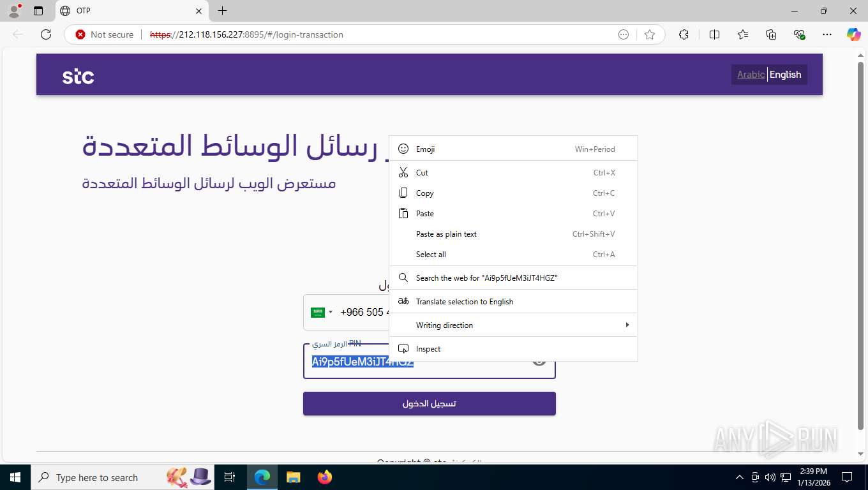The height and width of the screenshot is (490, 868).
Task: Click the Not secure warning badge
Action: pyautogui.click(x=105, y=34)
